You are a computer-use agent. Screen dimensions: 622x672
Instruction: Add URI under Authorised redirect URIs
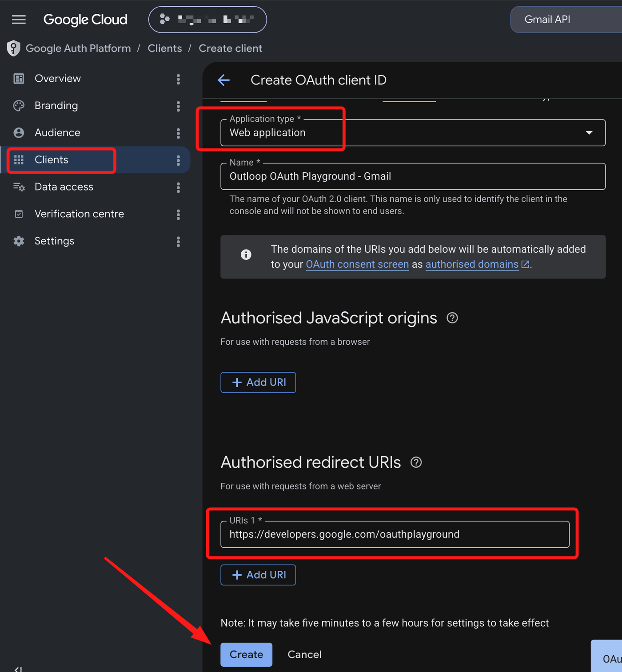[x=258, y=575]
